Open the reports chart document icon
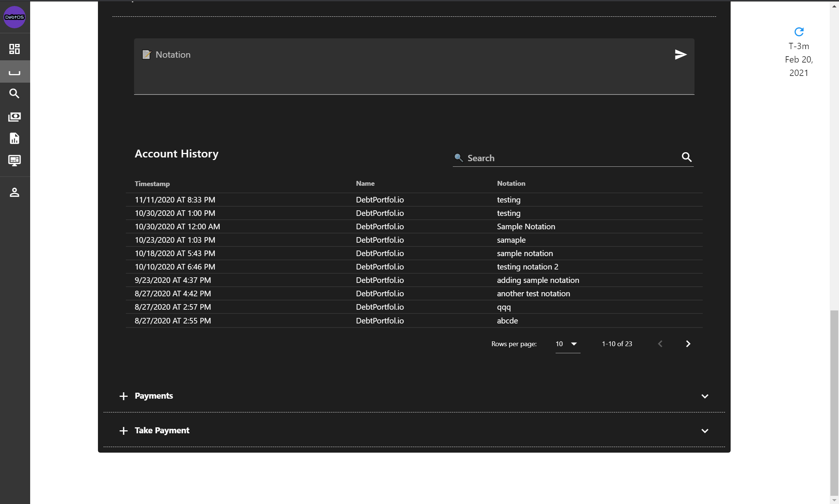Viewport: 839px width, 504px height. pos(15,138)
